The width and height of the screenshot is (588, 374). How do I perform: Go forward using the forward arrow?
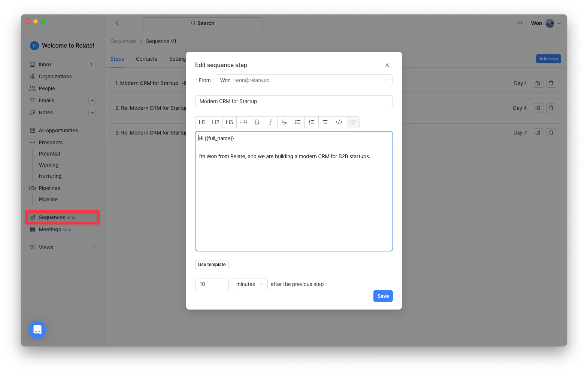pos(130,23)
